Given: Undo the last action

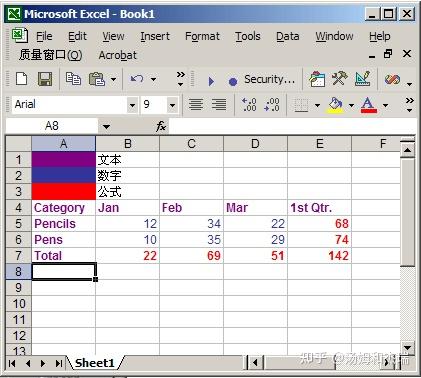Looking at the screenshot, I should point(137,79).
